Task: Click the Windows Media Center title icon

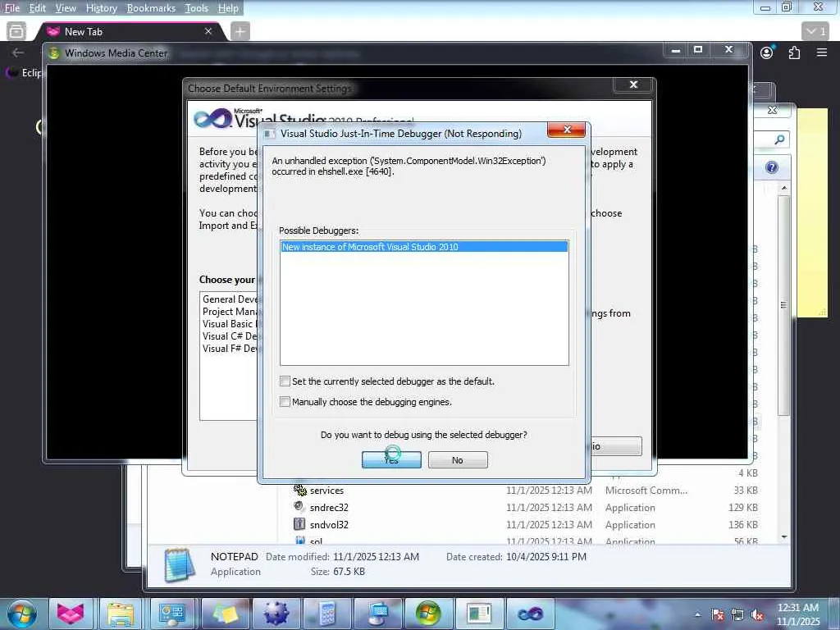Action: 53,53
